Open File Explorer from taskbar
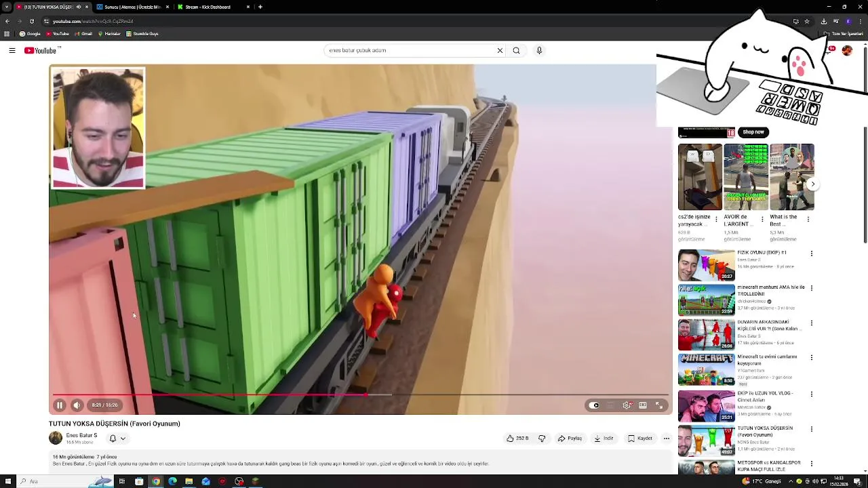The image size is (868, 488). [x=189, y=481]
